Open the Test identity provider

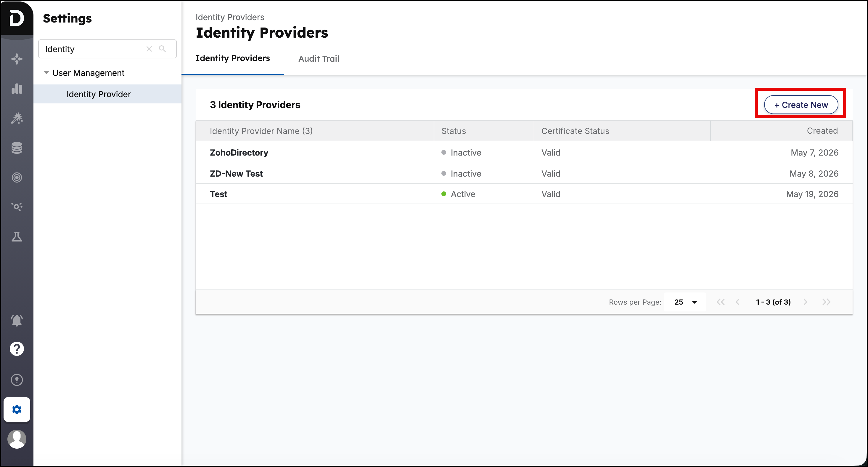point(219,194)
